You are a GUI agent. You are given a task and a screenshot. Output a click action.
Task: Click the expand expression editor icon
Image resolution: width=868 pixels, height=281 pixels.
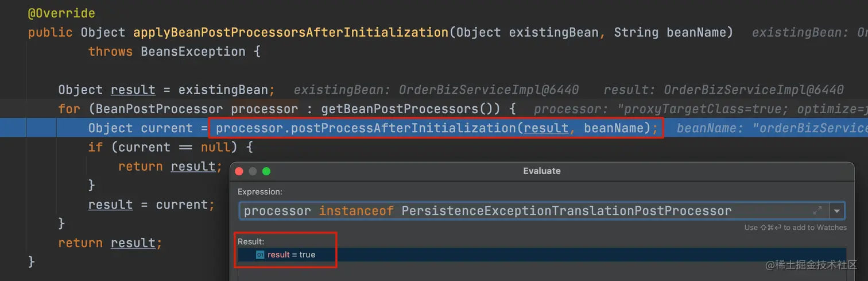point(817,211)
